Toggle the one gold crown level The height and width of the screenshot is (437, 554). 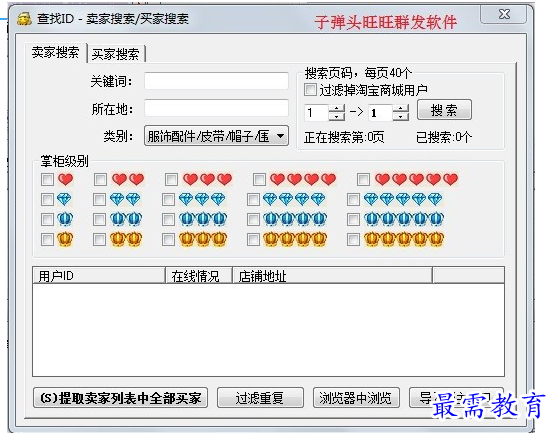[x=47, y=240]
